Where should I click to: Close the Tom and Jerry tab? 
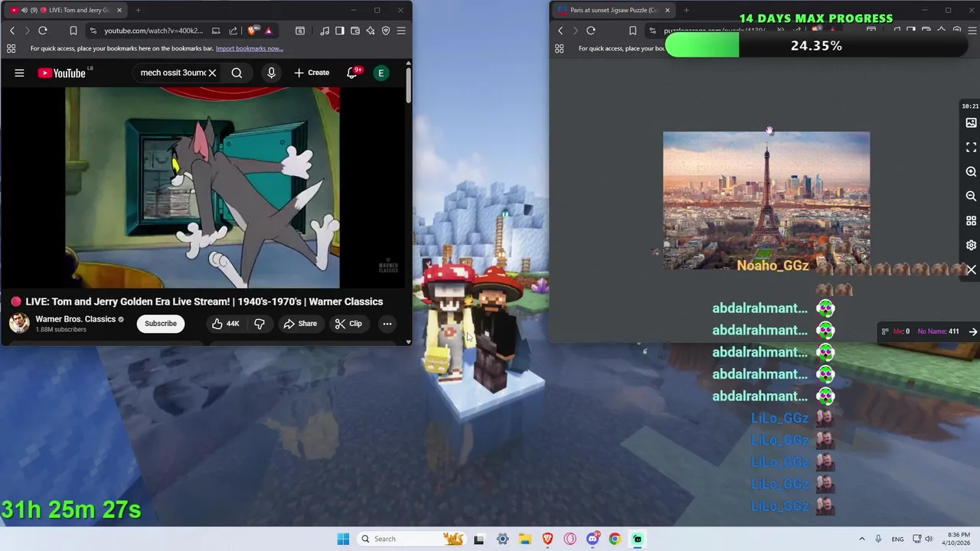click(x=119, y=10)
